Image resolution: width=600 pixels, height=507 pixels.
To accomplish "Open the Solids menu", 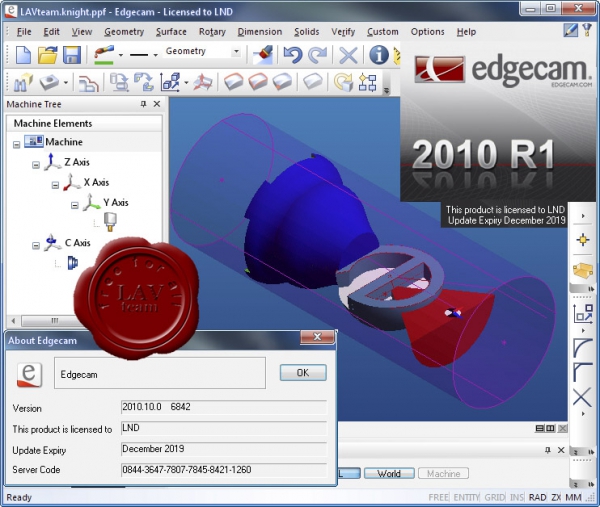I will (307, 32).
